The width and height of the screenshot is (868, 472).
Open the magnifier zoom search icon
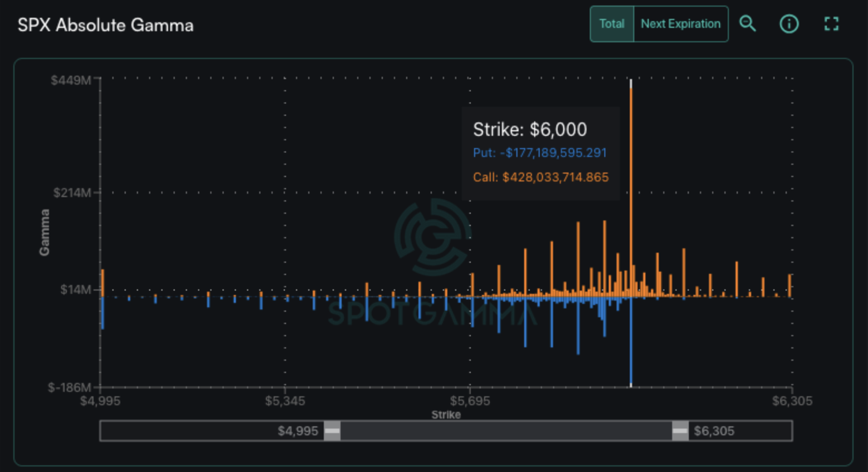tap(747, 23)
